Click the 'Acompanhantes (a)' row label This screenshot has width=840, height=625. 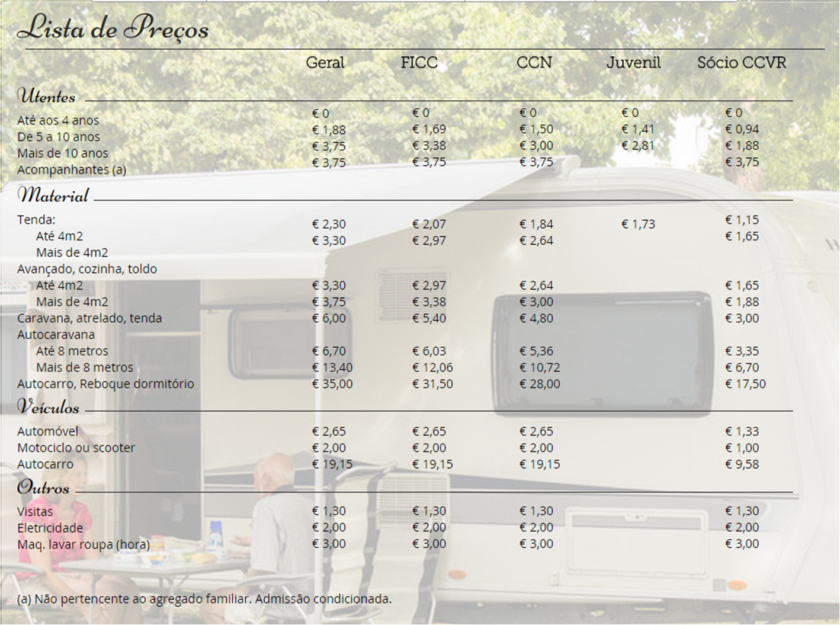click(x=72, y=170)
